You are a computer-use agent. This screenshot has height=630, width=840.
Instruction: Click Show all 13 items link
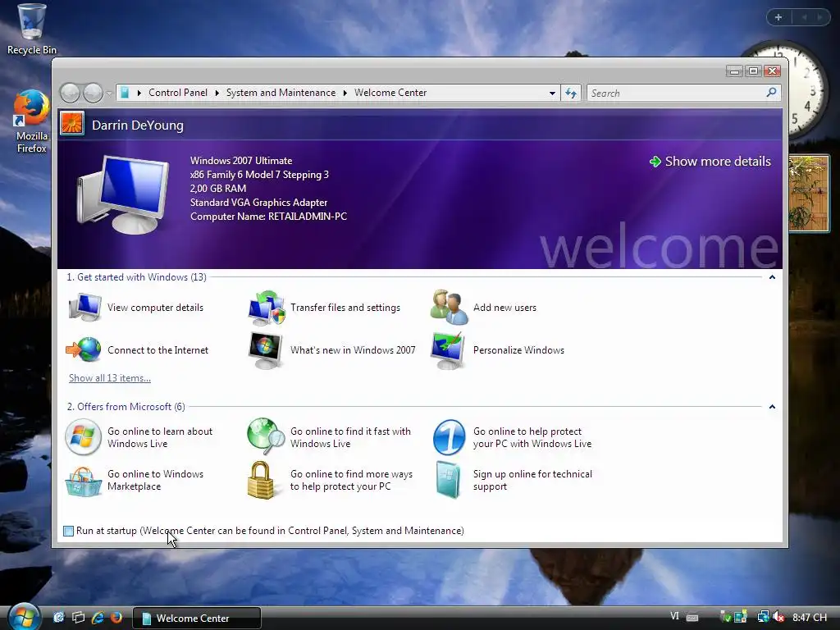point(110,377)
